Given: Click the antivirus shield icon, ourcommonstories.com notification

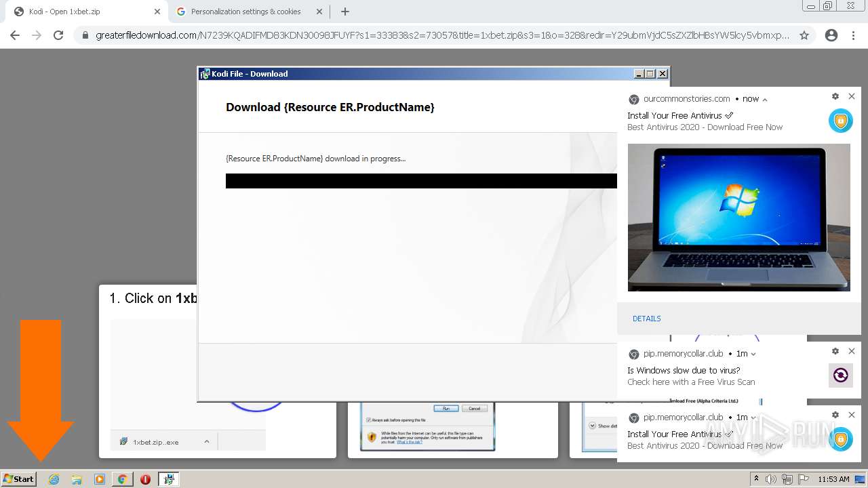Looking at the screenshot, I should [x=841, y=121].
